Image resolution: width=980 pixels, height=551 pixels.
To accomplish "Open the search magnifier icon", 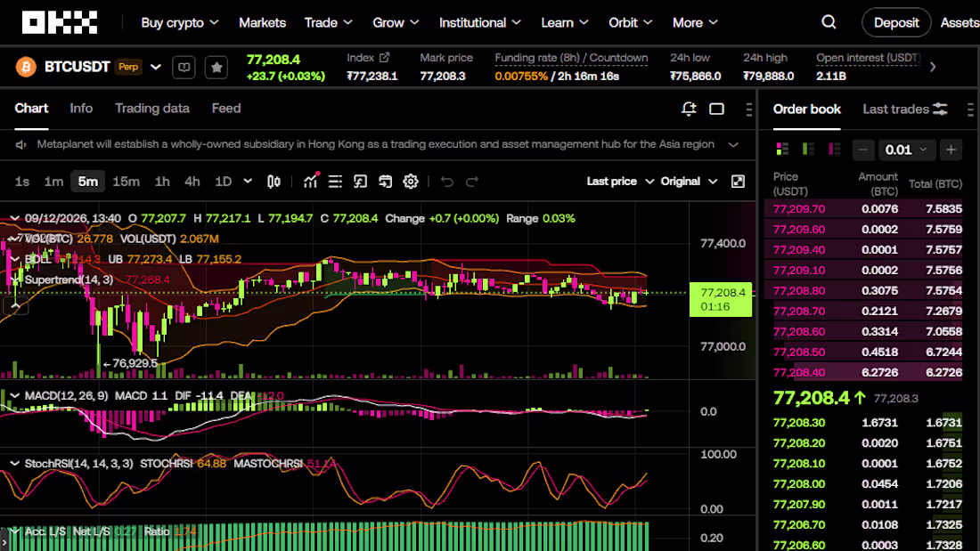I will coord(829,22).
